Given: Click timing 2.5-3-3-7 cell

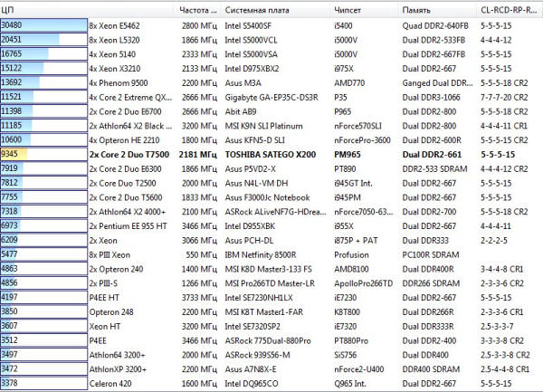Looking at the screenshot, I should coord(497,326).
